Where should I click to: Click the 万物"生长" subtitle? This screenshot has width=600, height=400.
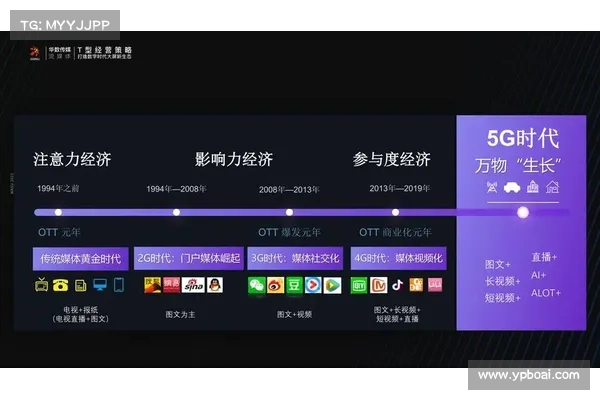click(518, 166)
